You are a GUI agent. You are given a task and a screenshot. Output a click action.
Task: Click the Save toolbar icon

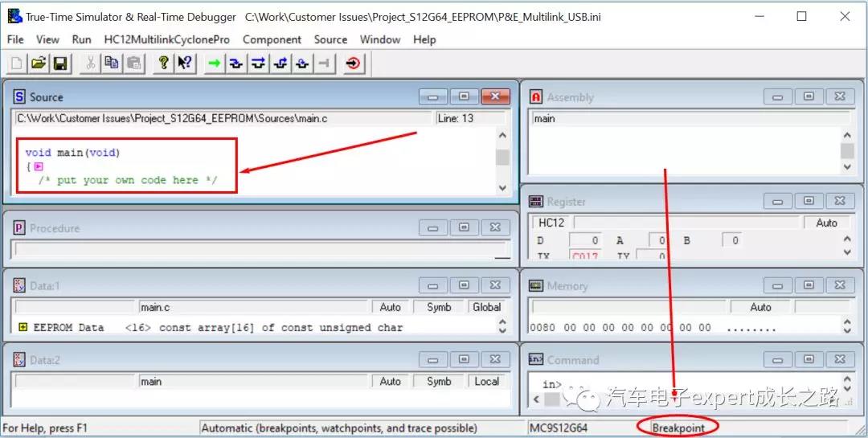pyautogui.click(x=60, y=63)
